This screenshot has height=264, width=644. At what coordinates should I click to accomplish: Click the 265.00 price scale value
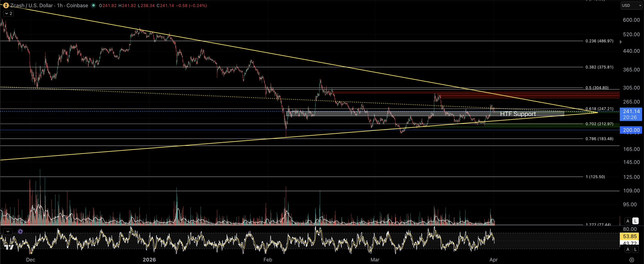tap(631, 102)
